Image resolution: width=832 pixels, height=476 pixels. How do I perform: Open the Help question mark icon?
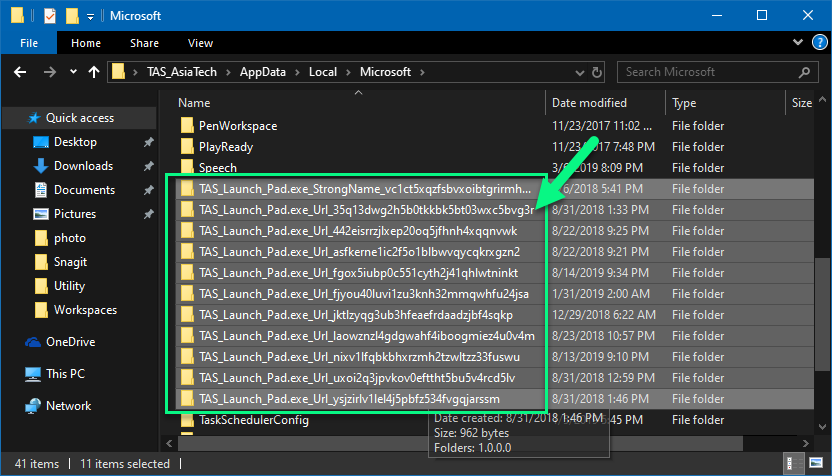pyautogui.click(x=820, y=42)
